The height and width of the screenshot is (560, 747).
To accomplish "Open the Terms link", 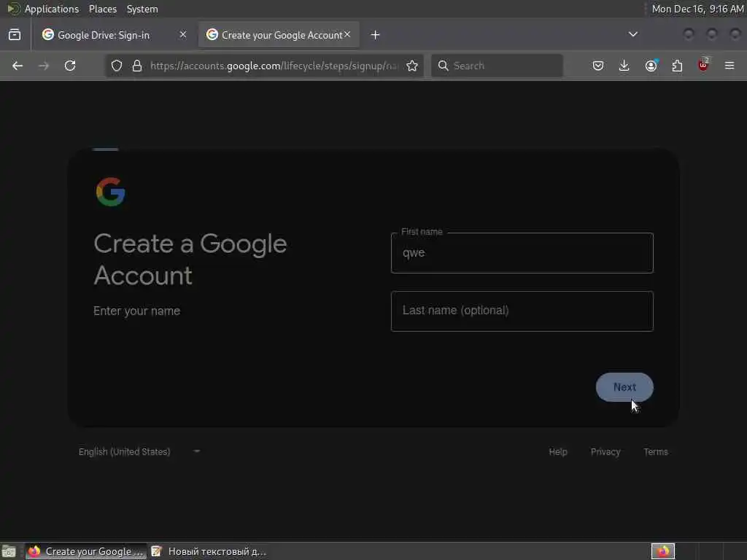I will [x=656, y=452].
